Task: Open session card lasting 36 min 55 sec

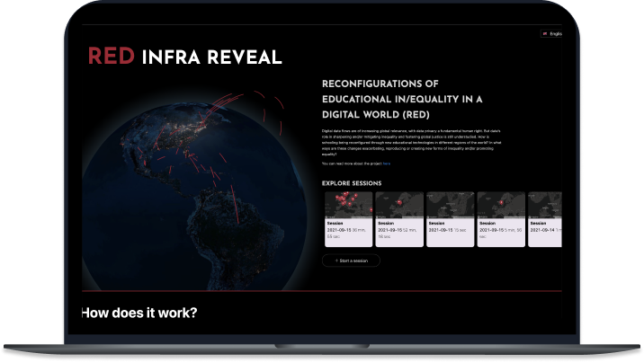Action: pyautogui.click(x=348, y=219)
